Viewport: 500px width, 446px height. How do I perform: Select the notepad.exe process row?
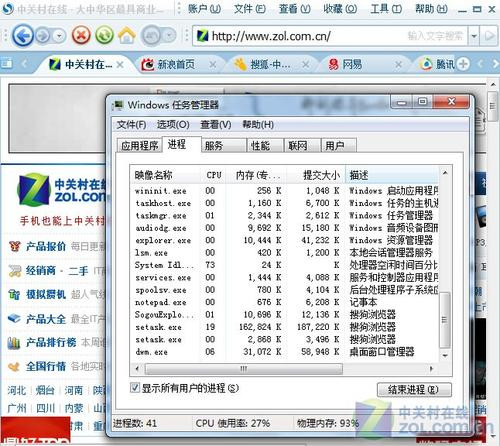(285, 302)
